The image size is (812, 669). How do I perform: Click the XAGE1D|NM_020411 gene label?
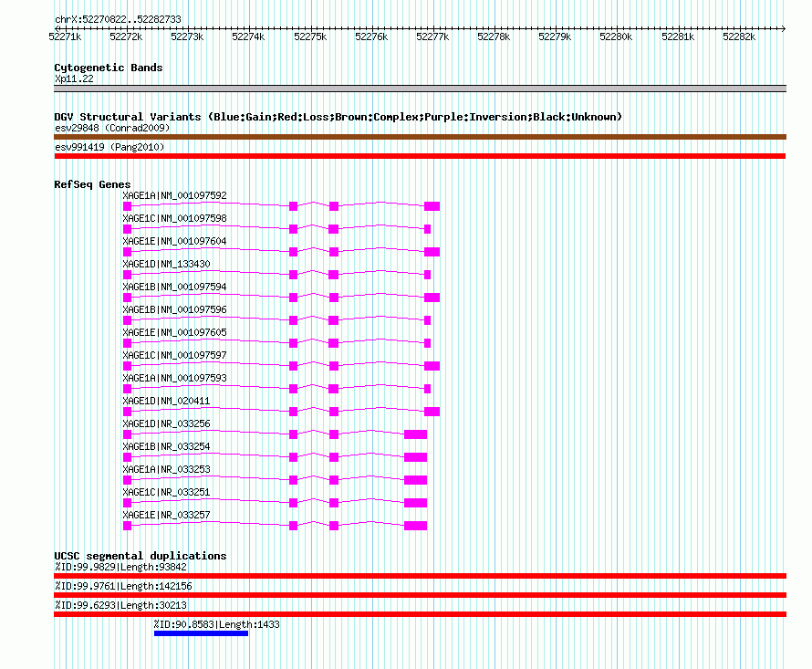click(166, 401)
